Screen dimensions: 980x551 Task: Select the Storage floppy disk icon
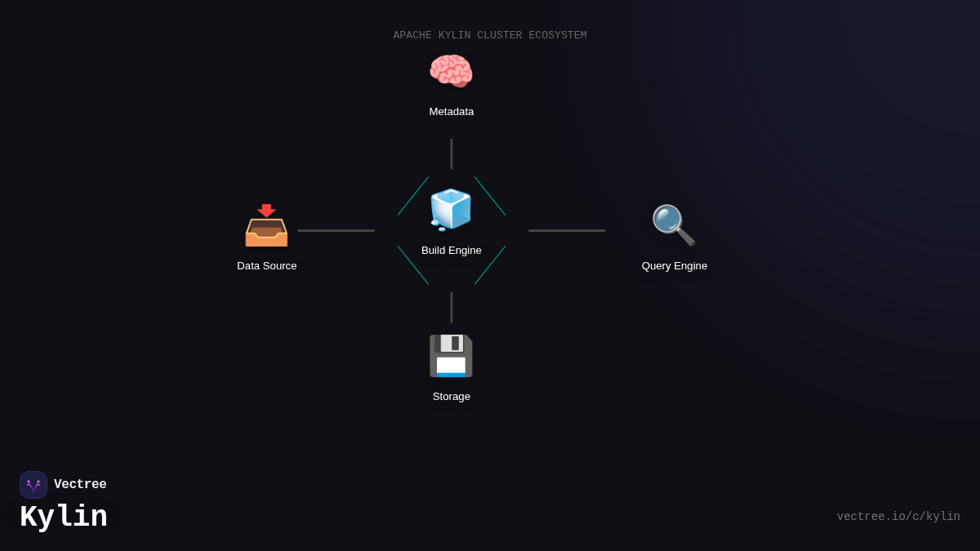pos(451,356)
